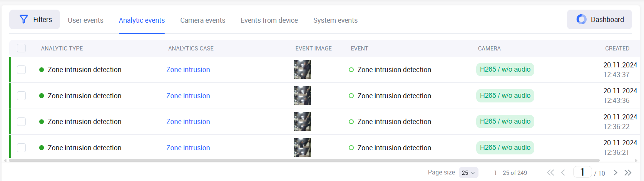Open the Filters funnel button
644x181 pixels.
[35, 20]
